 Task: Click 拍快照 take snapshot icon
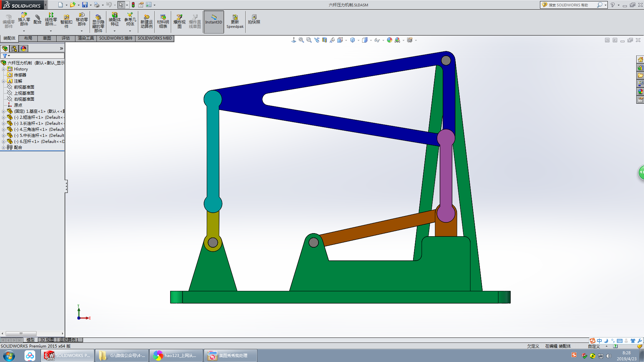pos(254,19)
